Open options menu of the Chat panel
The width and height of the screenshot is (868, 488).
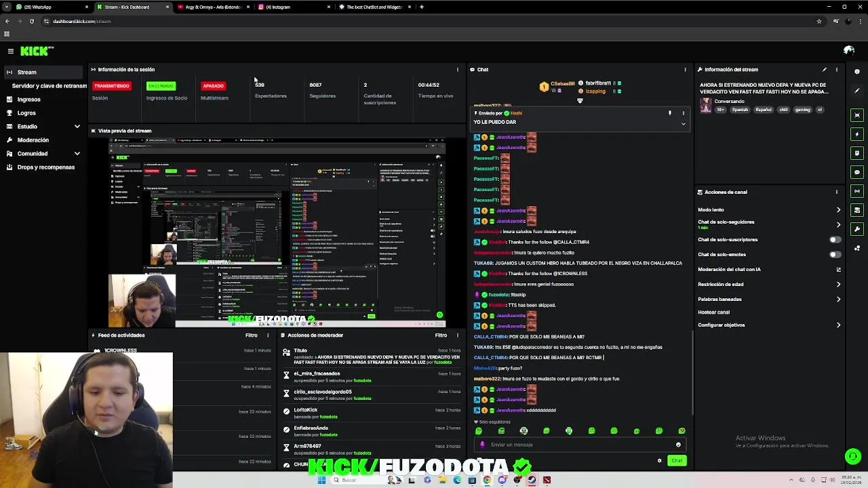685,69
